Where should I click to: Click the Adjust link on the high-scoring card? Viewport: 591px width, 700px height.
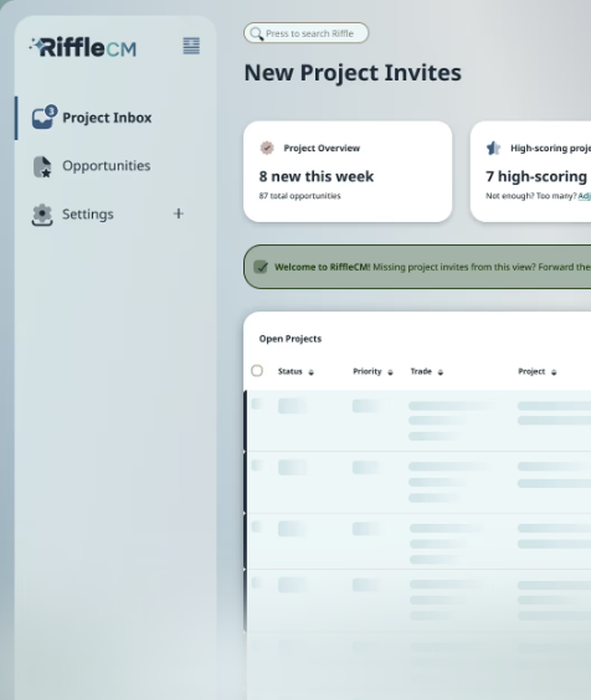pyautogui.click(x=586, y=196)
